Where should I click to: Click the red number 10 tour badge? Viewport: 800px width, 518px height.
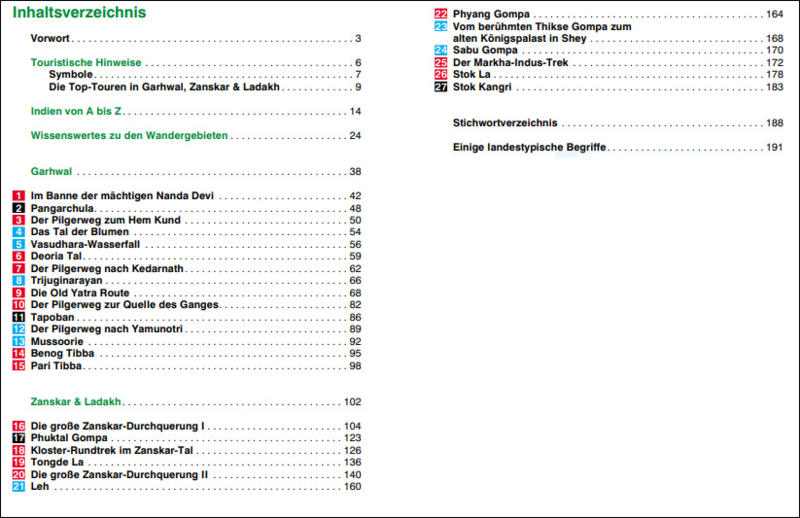click(x=18, y=305)
